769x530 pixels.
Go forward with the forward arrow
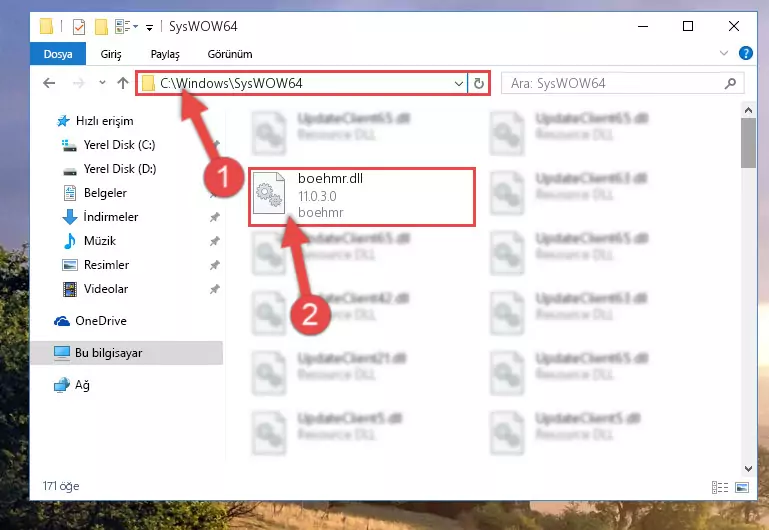pos(78,83)
